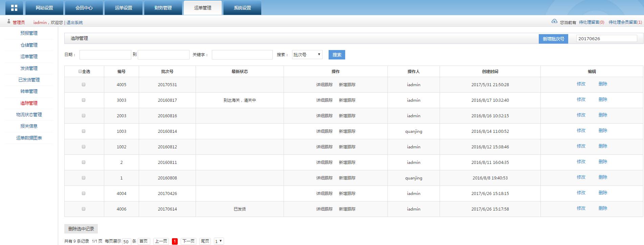The image size is (644, 245).
Task: Select 物流状态管理 in the left sidebar
Action: pyautogui.click(x=29, y=115)
